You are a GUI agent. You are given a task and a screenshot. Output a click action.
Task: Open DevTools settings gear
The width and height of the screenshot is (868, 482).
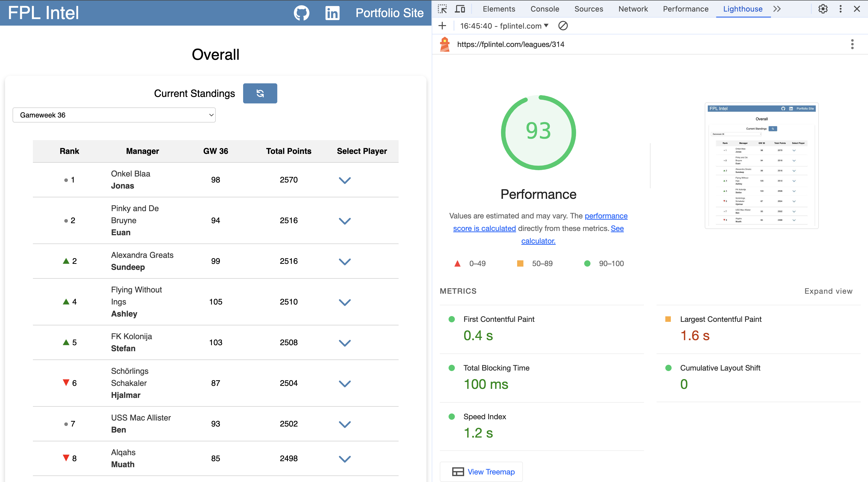823,9
